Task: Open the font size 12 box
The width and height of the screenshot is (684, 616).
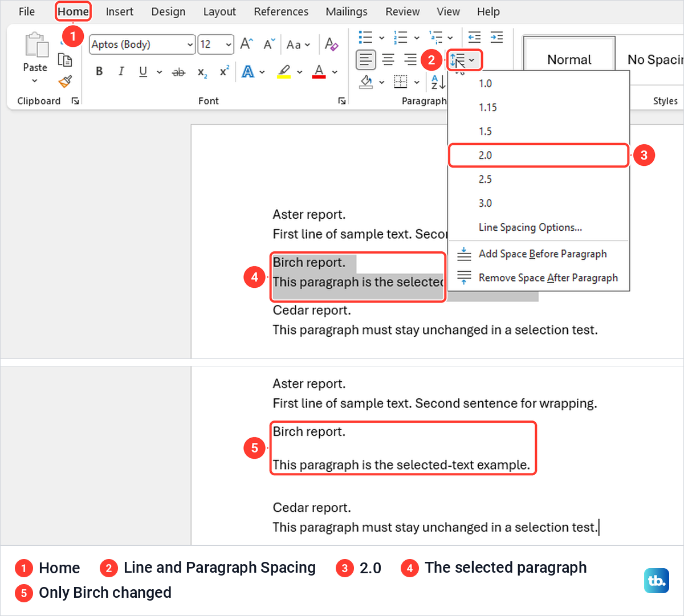Action: (x=216, y=44)
